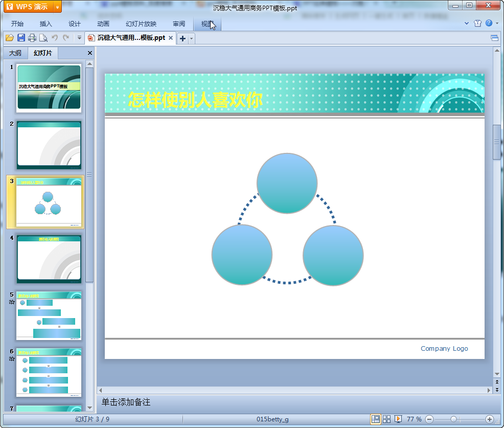
Task: Switch to the 大纲 outline tab
Action: tap(15, 53)
